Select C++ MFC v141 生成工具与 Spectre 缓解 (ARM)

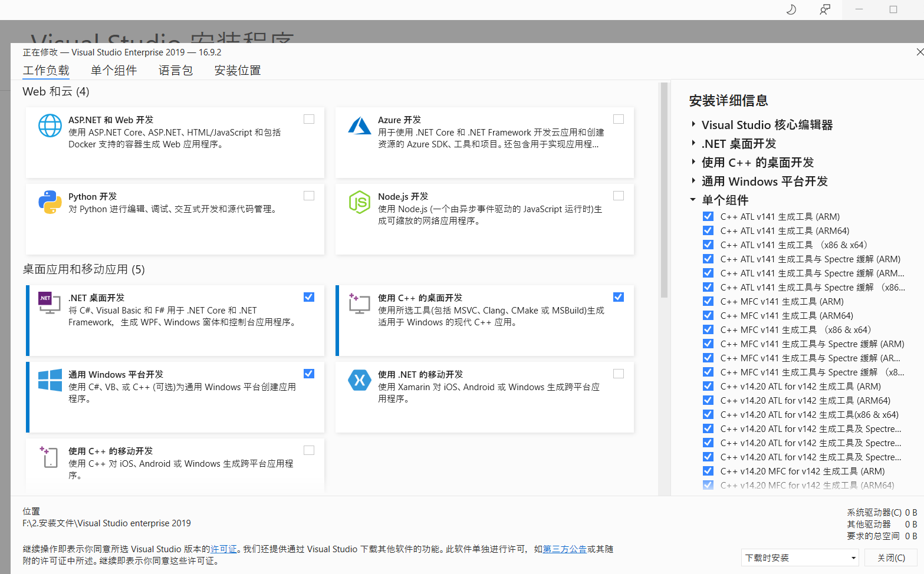[x=812, y=344]
